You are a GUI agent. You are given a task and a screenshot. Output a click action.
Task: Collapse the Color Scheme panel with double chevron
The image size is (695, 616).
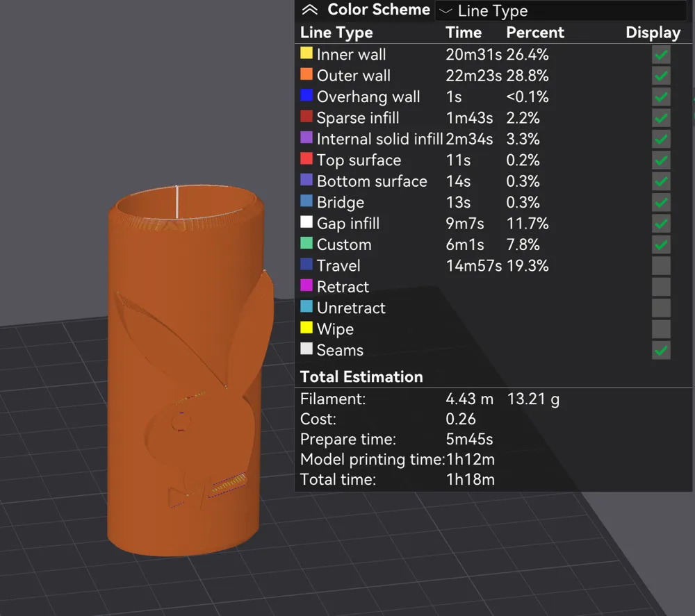[310, 10]
